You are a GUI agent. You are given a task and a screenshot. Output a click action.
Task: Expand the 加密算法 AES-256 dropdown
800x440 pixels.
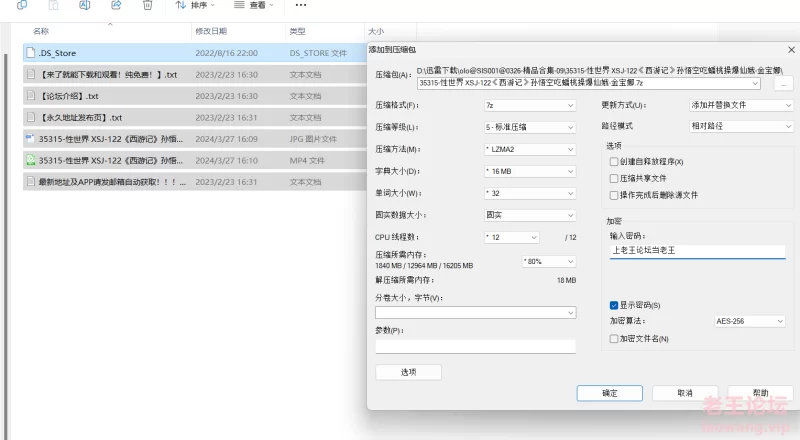point(750,322)
